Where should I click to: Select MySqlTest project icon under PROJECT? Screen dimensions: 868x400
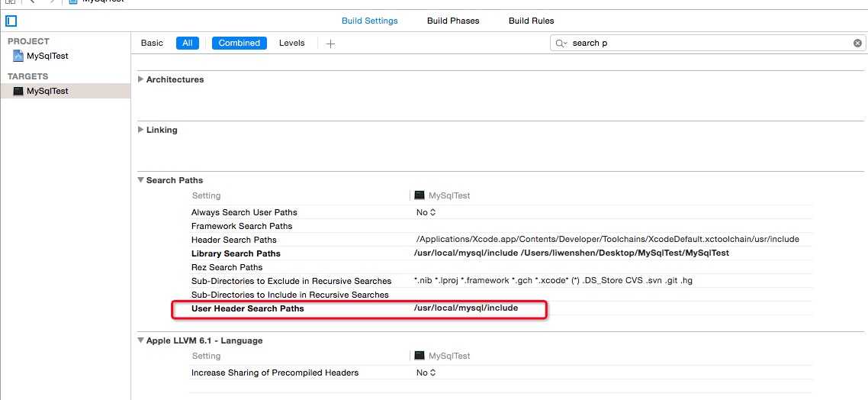tap(18, 56)
